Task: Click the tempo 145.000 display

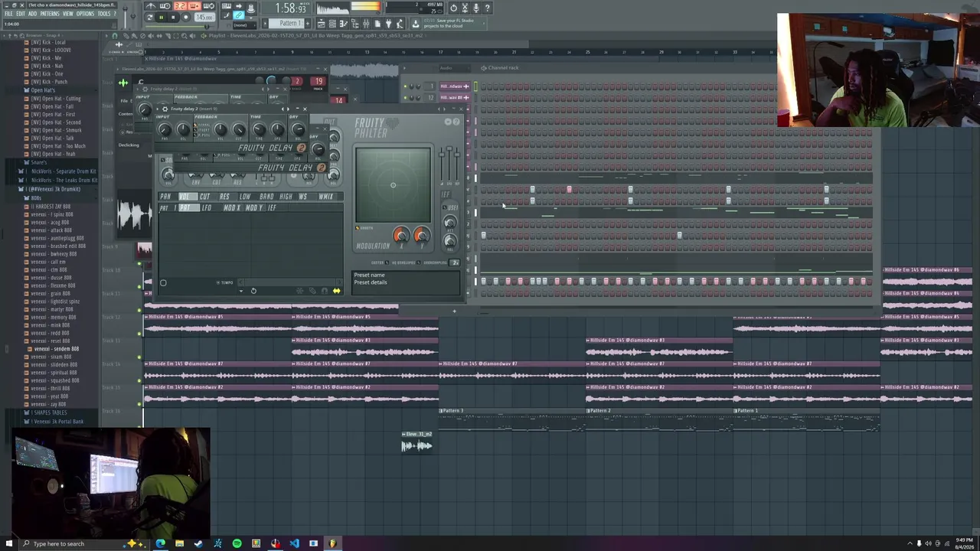Action: [204, 17]
